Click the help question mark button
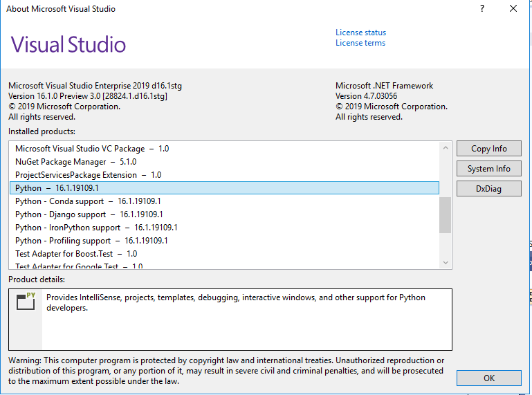Viewport: 532px width, 395px height. click(x=482, y=8)
